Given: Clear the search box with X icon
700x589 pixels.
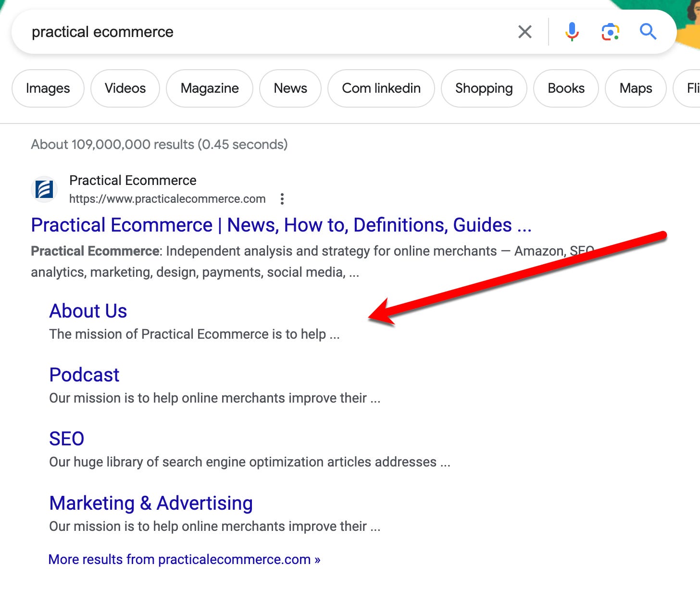Looking at the screenshot, I should 525,32.
